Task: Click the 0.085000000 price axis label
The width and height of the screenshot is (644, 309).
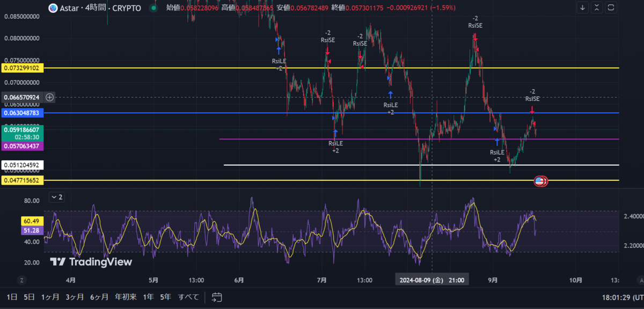Action: [23, 16]
